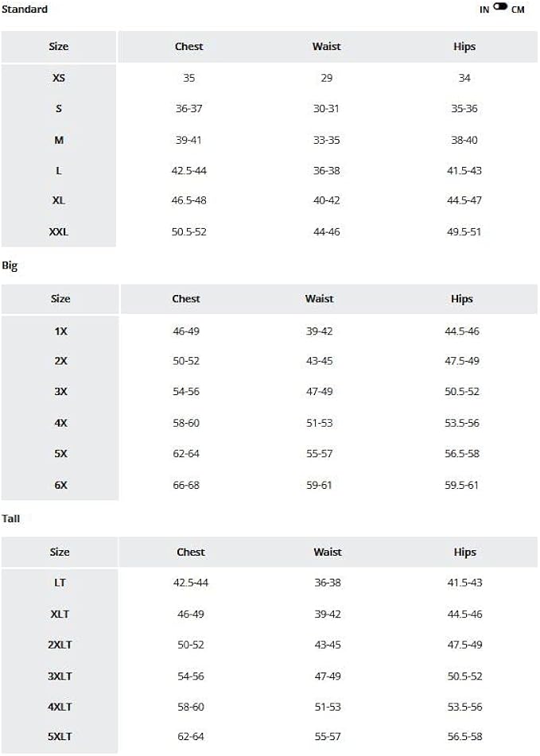Click the CM unit label

point(518,10)
